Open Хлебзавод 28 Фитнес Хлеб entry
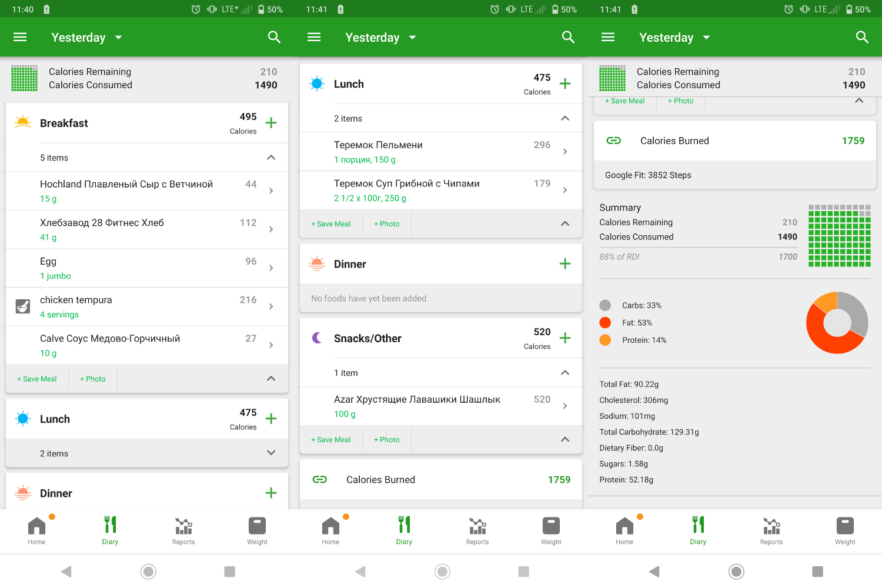The width and height of the screenshot is (882, 588). point(147,229)
